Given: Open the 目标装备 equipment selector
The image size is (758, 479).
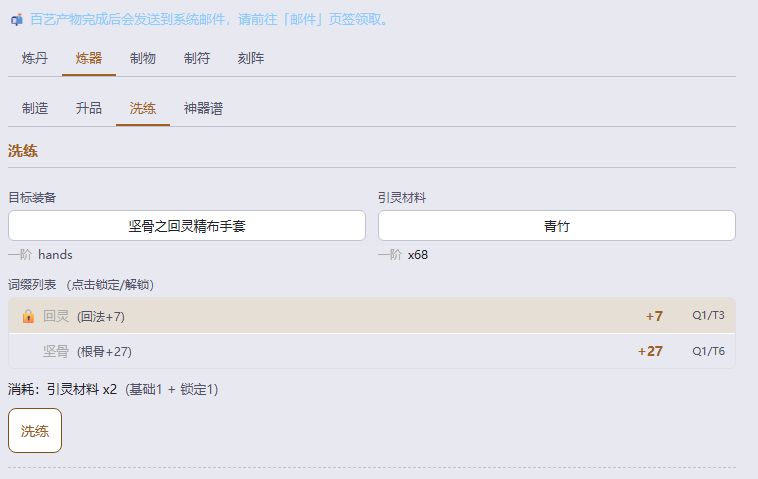Looking at the screenshot, I should pos(187,226).
